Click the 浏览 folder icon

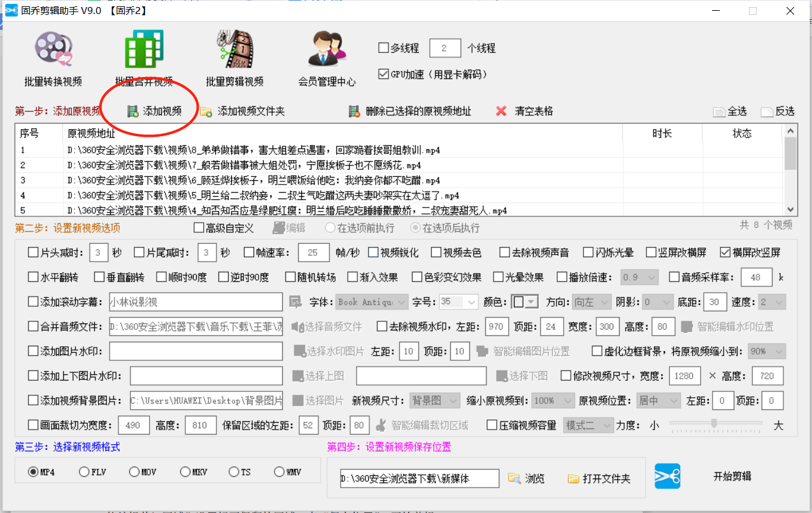514,478
